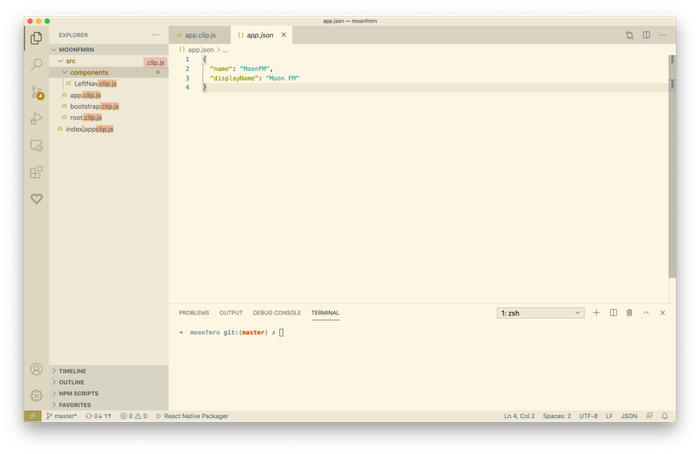Screen dimensions: 700x454
Task: Open the Source Control view
Action: [x=37, y=91]
